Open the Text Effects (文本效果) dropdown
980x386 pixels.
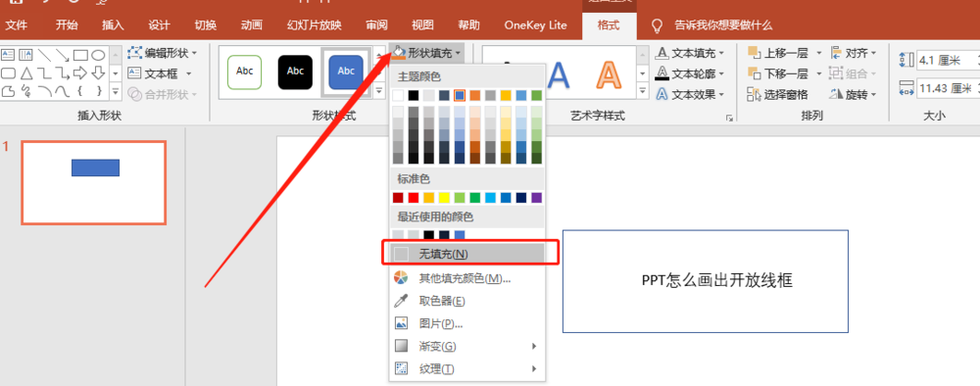pos(690,94)
